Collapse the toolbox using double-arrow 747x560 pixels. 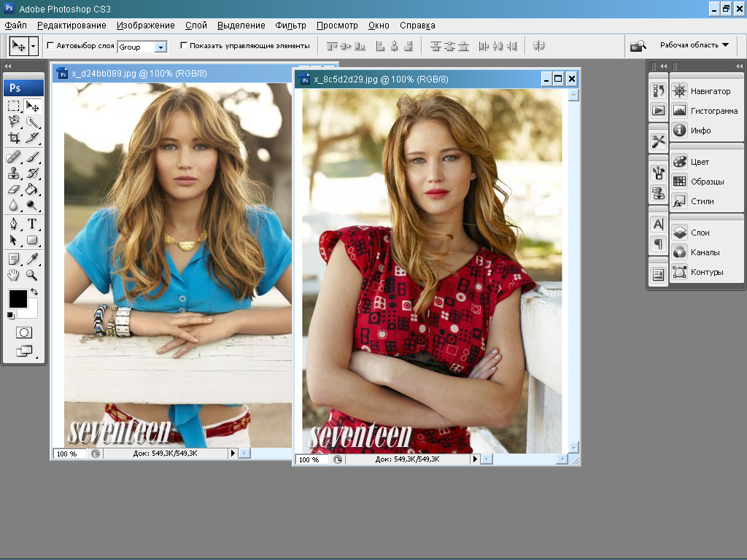[7, 66]
